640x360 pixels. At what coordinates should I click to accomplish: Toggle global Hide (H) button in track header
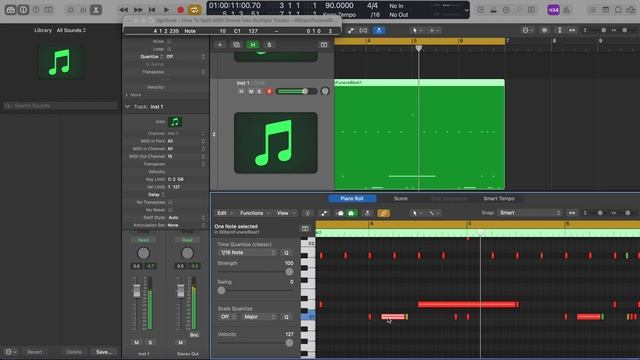tap(253, 44)
